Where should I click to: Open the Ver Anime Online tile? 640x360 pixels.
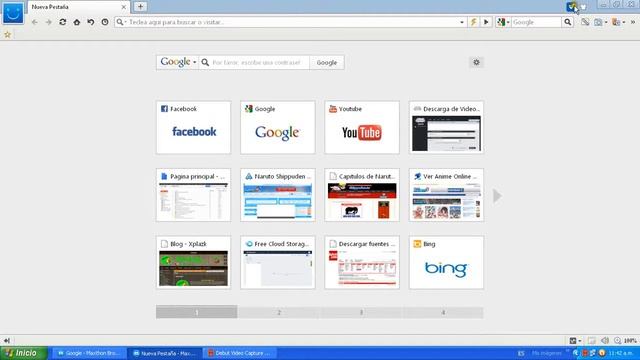coord(447,195)
